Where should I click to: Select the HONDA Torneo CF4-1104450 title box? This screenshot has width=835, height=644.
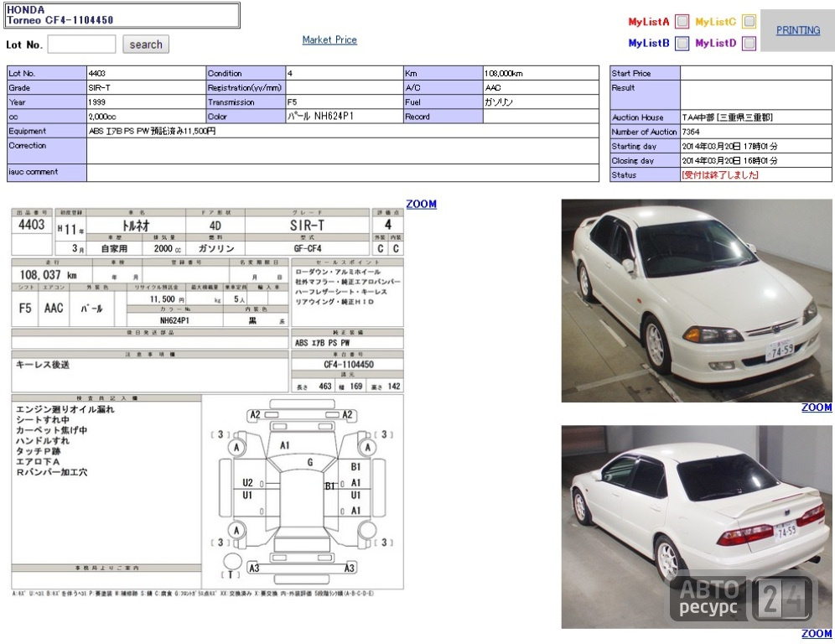pyautogui.click(x=122, y=15)
